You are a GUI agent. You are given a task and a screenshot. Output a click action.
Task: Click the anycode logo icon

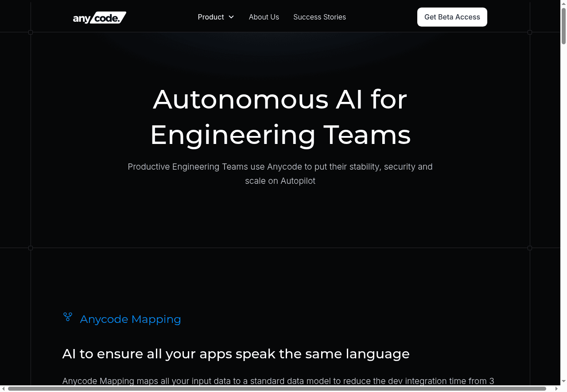point(99,18)
